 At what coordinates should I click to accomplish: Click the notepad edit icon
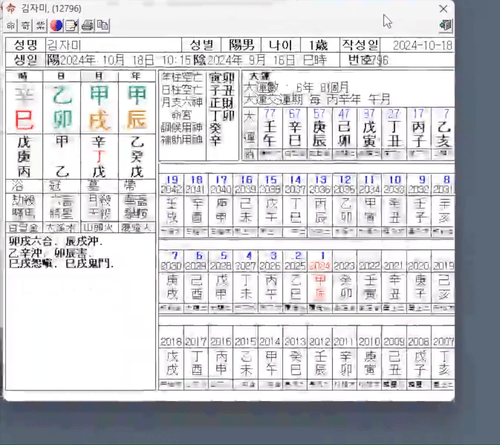pyautogui.click(x=72, y=26)
